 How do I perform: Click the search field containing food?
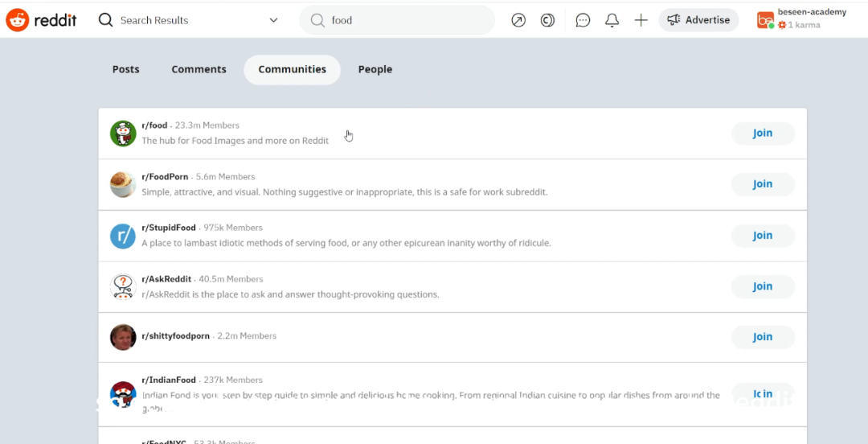point(402,20)
